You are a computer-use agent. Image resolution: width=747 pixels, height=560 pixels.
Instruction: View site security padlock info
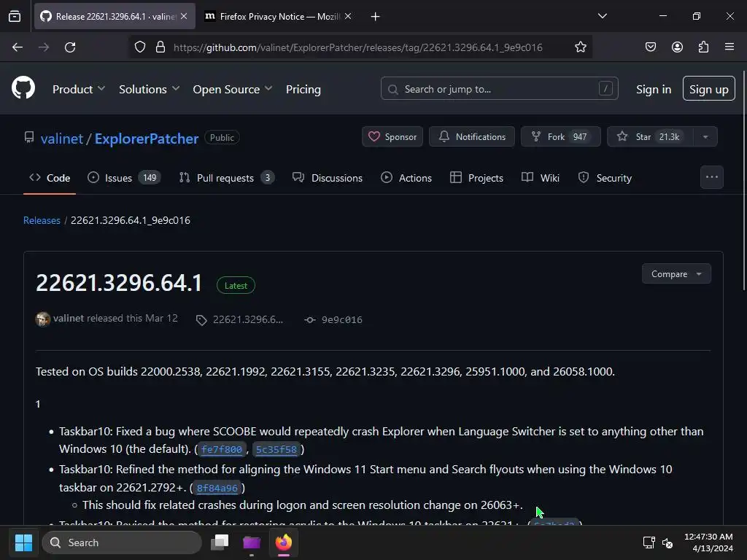[160, 47]
